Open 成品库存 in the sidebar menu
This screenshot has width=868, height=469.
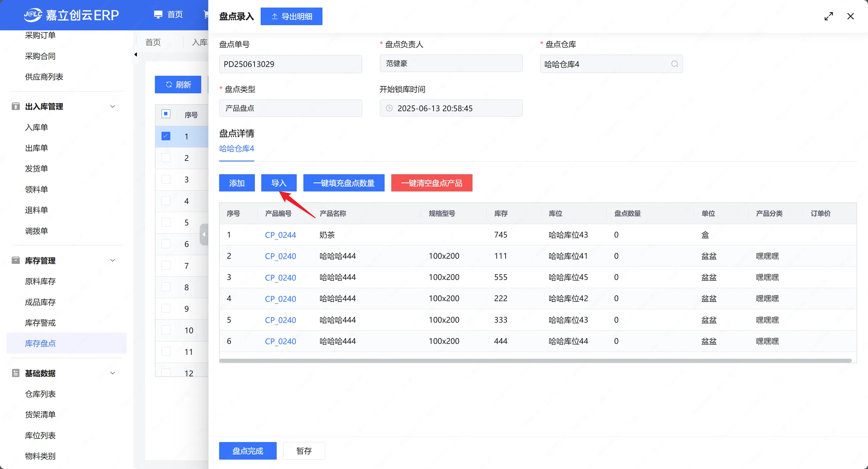point(40,302)
